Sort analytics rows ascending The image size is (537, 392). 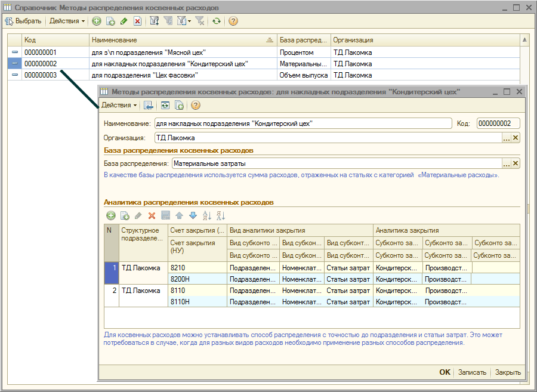207,215
